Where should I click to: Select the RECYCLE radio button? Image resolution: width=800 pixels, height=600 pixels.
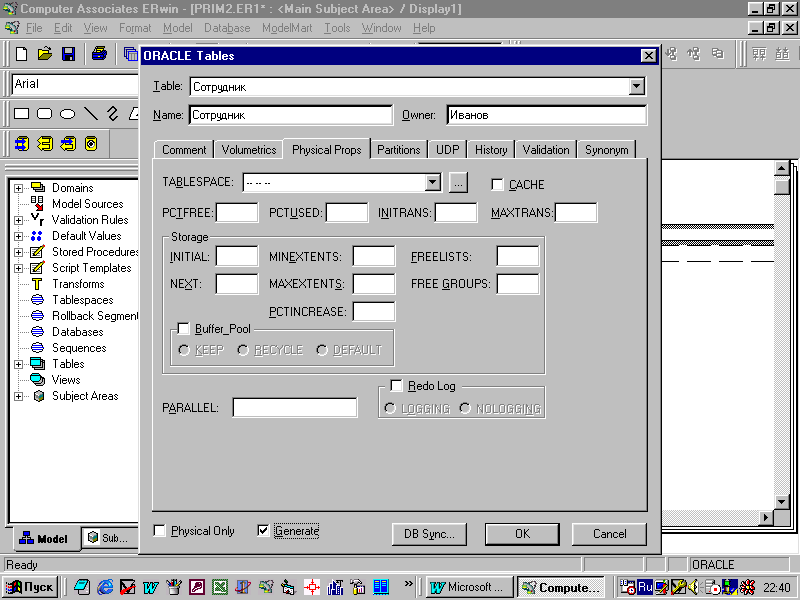[x=243, y=350]
